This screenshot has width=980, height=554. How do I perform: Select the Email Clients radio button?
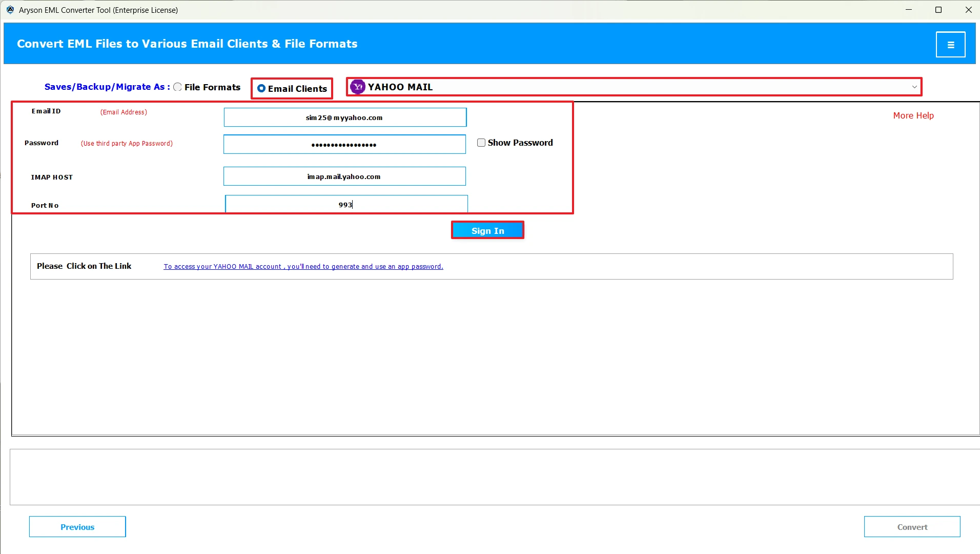[261, 89]
